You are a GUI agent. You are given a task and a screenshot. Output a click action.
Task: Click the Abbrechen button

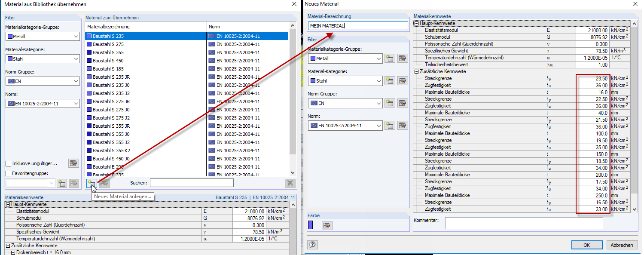(x=622, y=245)
